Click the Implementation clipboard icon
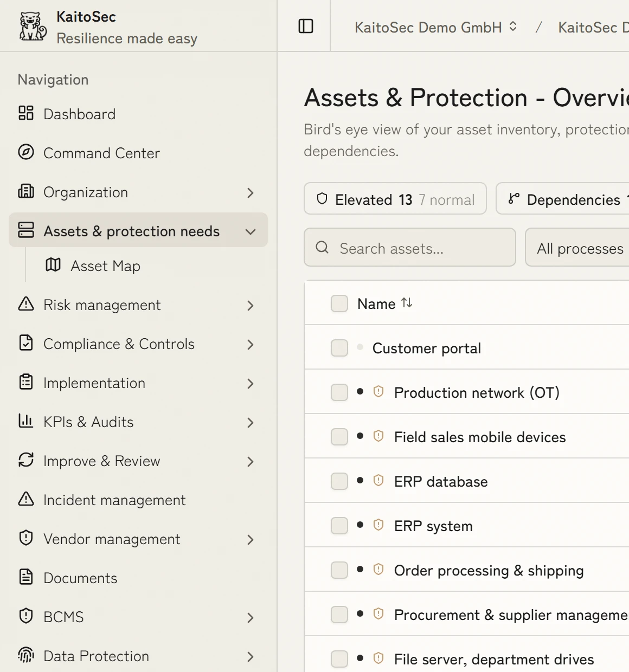Screen dimensions: 629x672 click(x=26, y=382)
